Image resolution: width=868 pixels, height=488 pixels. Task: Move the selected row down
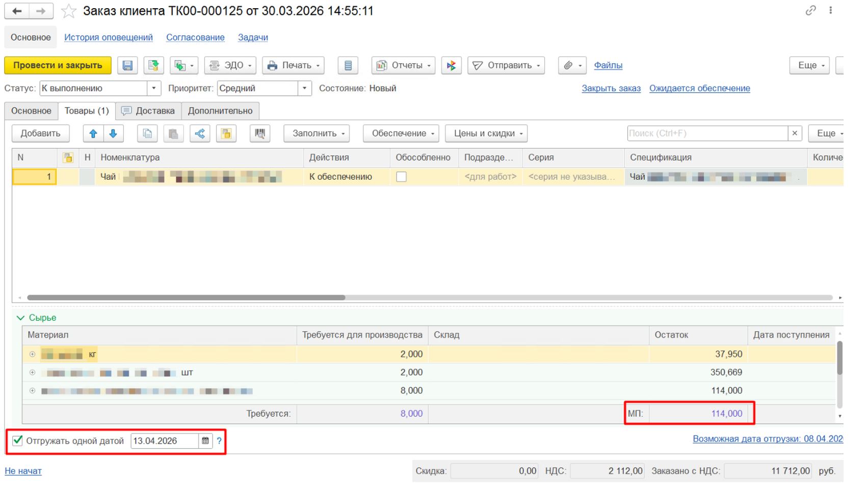tap(113, 133)
